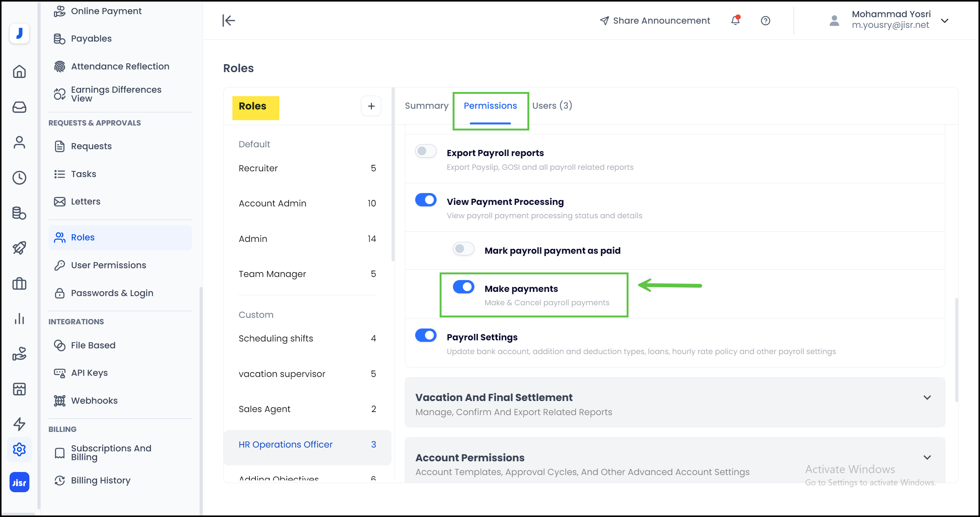Click the notification bell icon
Screen dimensions: 980x517
coord(735,21)
